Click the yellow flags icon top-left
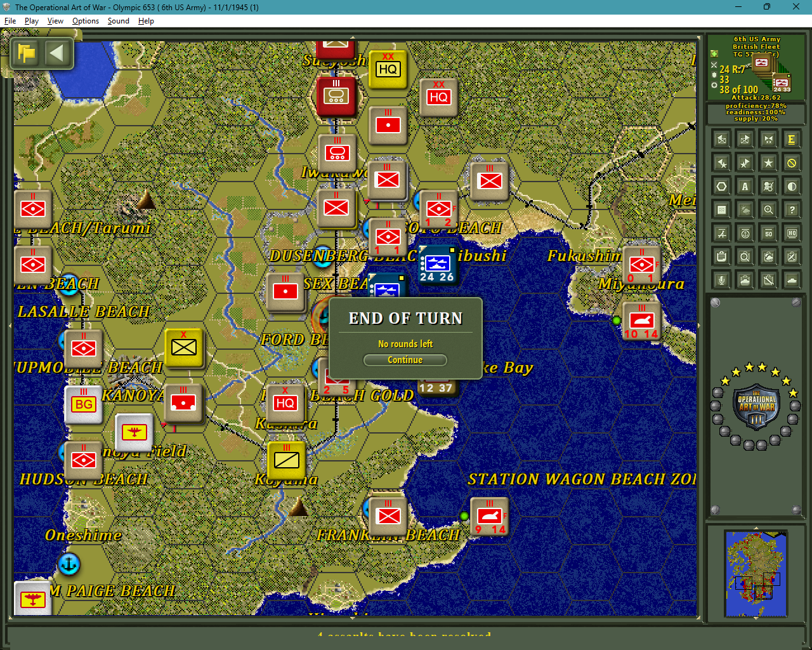The width and height of the screenshot is (812, 650). [27, 53]
